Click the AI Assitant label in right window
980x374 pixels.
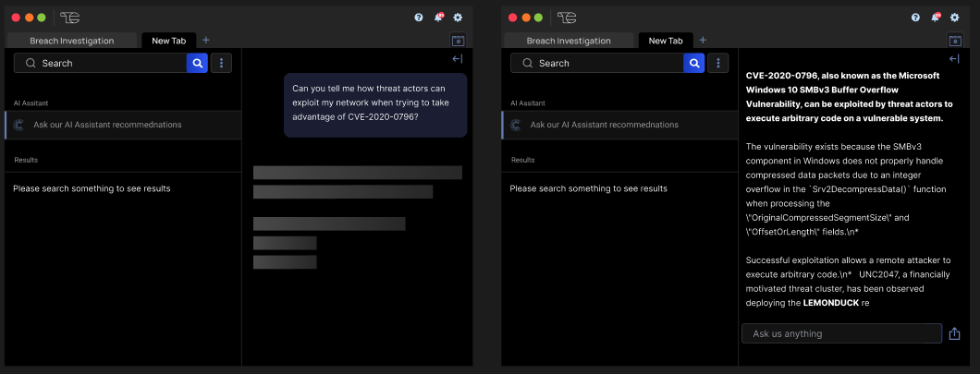click(528, 103)
